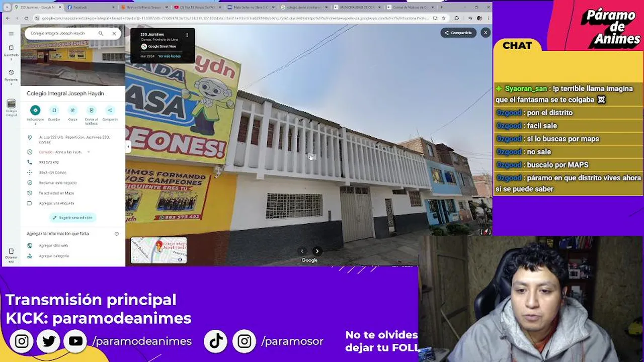Image resolution: width=644 pixels, height=362 pixels.
Task: Click the Colegio Integral Joseph Haydn title
Action: tap(65, 94)
